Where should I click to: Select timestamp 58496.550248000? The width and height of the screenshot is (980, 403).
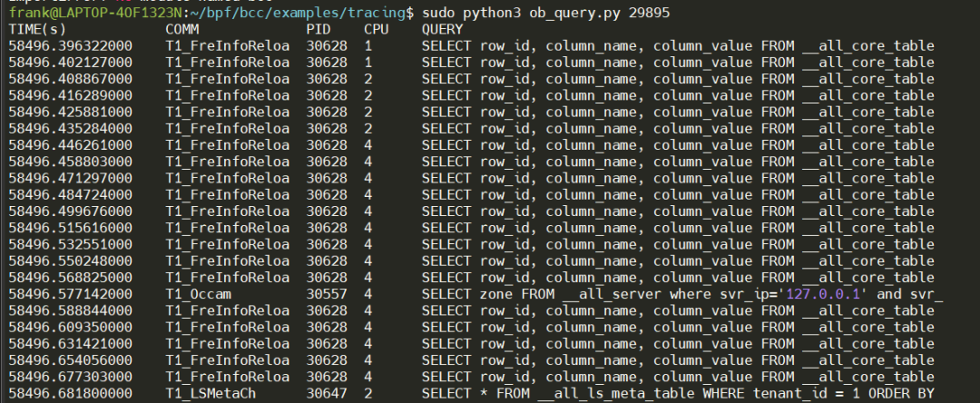[x=71, y=261]
